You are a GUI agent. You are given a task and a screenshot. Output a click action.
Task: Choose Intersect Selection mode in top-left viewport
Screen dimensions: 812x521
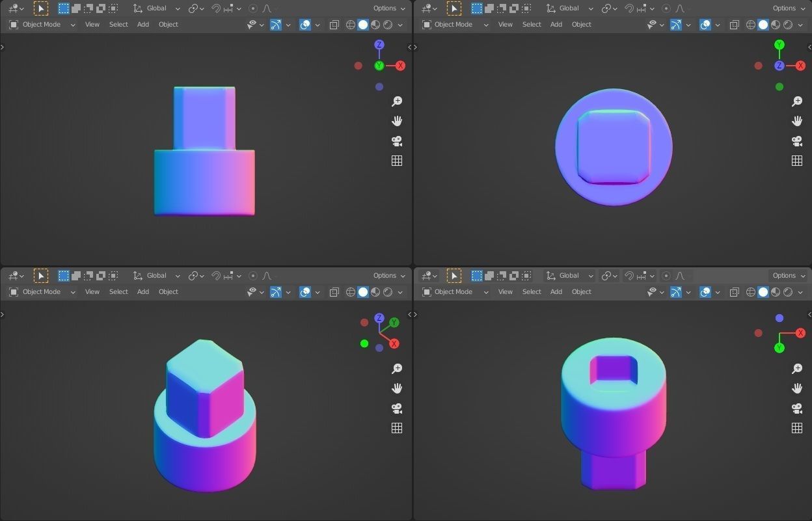(x=113, y=8)
